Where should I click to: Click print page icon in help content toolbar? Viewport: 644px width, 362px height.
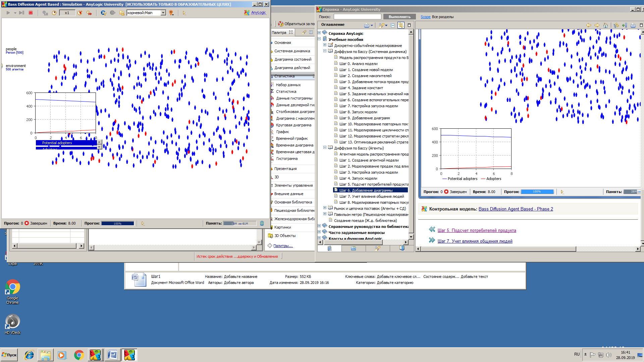633,25
